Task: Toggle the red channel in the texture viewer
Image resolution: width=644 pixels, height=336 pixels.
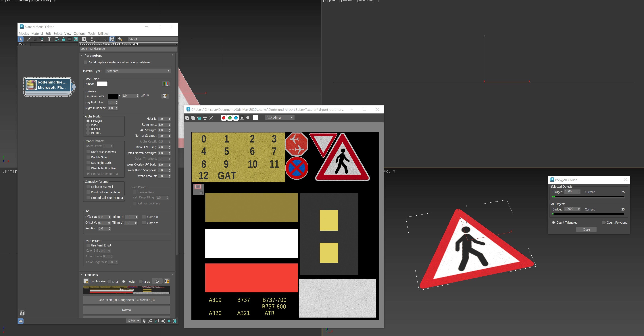Action: [224, 118]
